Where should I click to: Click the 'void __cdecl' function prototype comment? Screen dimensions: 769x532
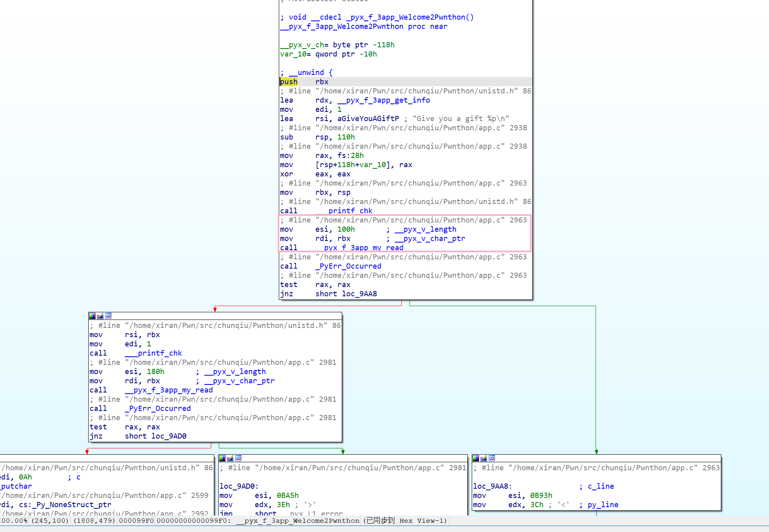377,17
